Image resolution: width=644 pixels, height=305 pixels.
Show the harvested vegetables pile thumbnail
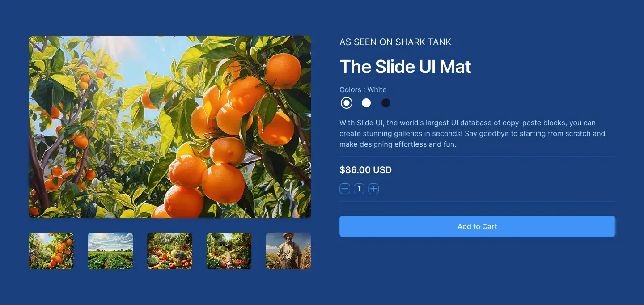(169, 251)
